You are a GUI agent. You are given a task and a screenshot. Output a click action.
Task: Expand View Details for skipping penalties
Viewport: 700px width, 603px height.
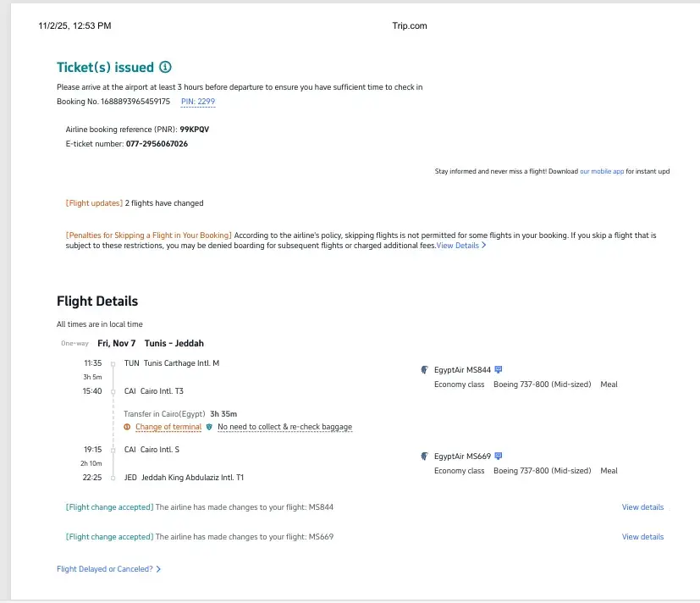[460, 246]
